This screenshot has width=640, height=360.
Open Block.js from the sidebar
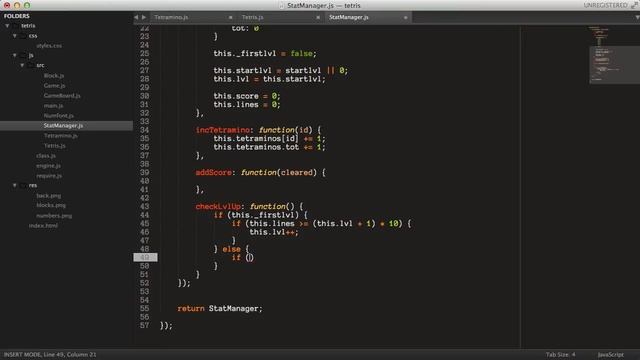pos(54,76)
